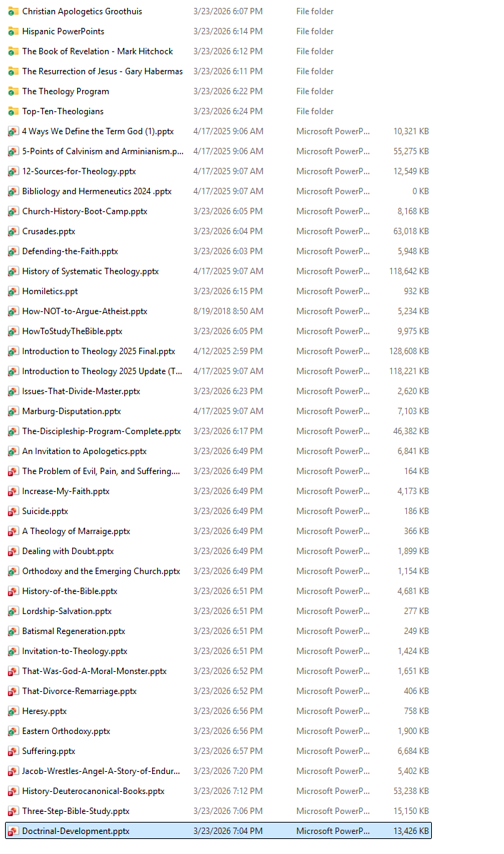The width and height of the screenshot is (504, 854).
Task: Click the Doctrinal-Development.pptx file icon
Action: click(x=13, y=831)
